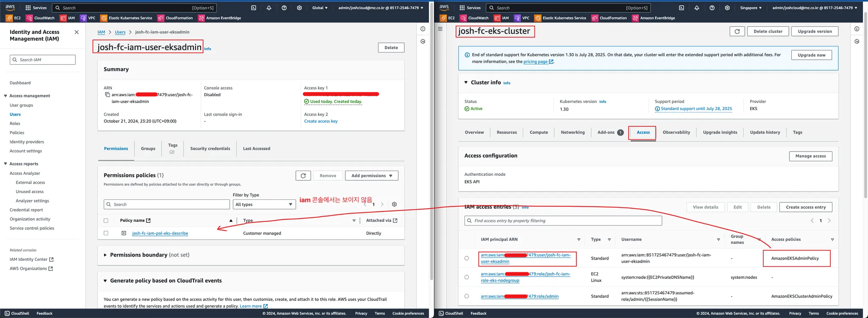Collapse Access management nav group
868x318 pixels.
(x=6, y=96)
